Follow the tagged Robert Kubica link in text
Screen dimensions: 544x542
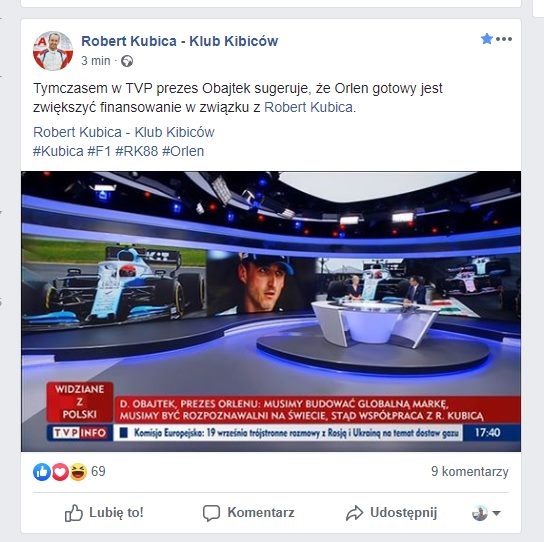308,107
